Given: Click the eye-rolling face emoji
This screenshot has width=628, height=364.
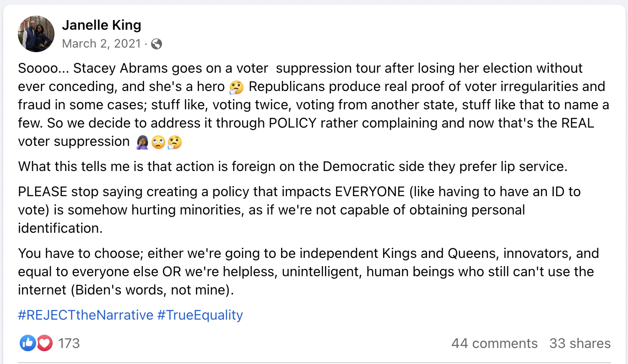Looking at the screenshot, I should click(158, 142).
